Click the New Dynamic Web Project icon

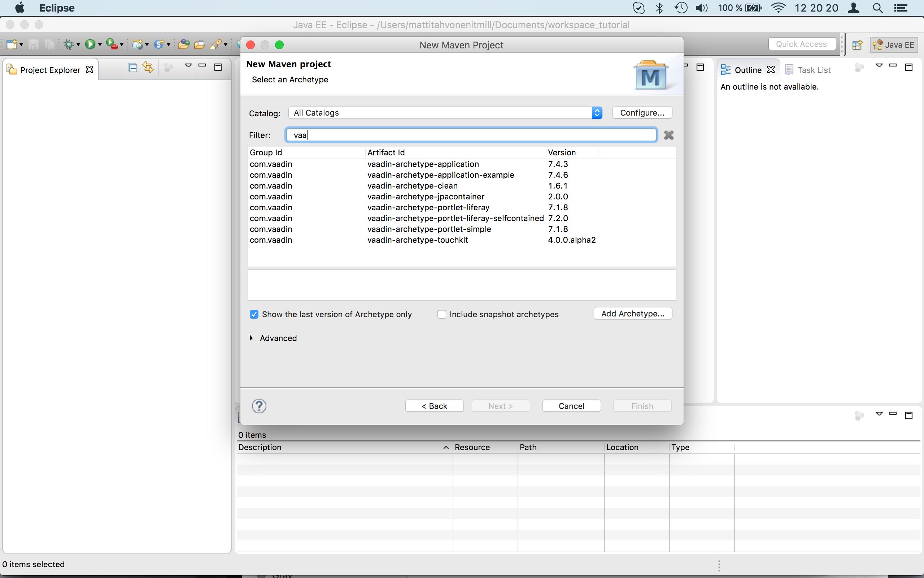point(138,44)
